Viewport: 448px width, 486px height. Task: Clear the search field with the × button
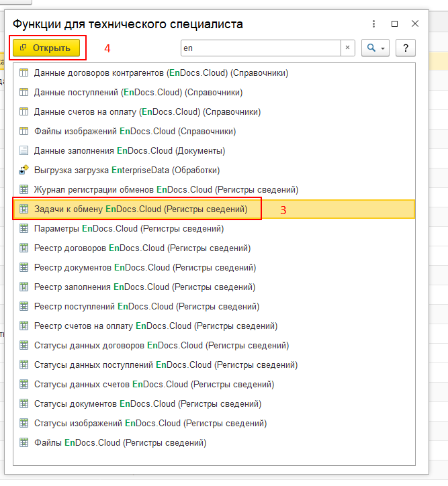click(x=347, y=48)
